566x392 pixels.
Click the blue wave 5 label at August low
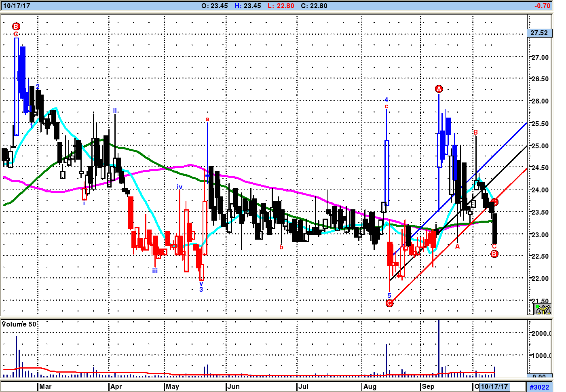click(x=389, y=295)
